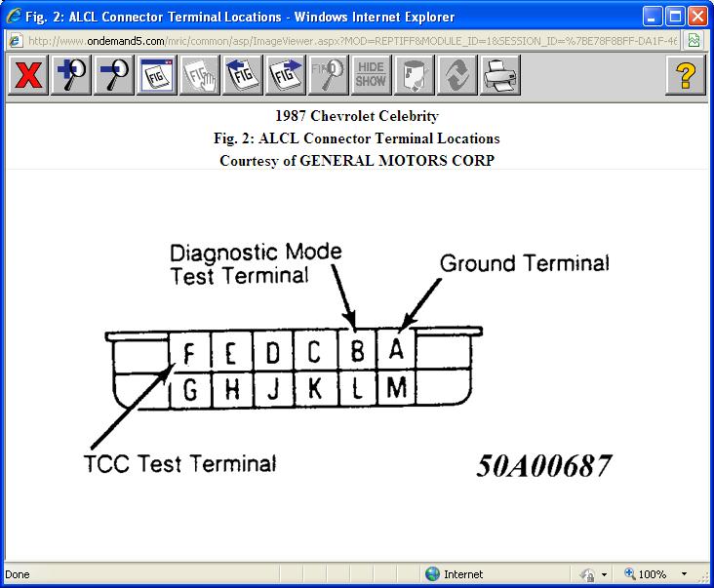Go to the previous figure
The image size is (714, 588).
click(x=242, y=75)
